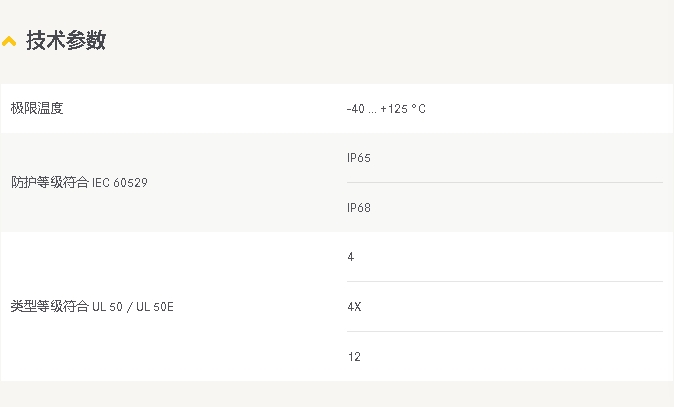Image resolution: width=674 pixels, height=407 pixels.
Task: Click the 技术参数 section heading
Action: pyautogui.click(x=66, y=40)
